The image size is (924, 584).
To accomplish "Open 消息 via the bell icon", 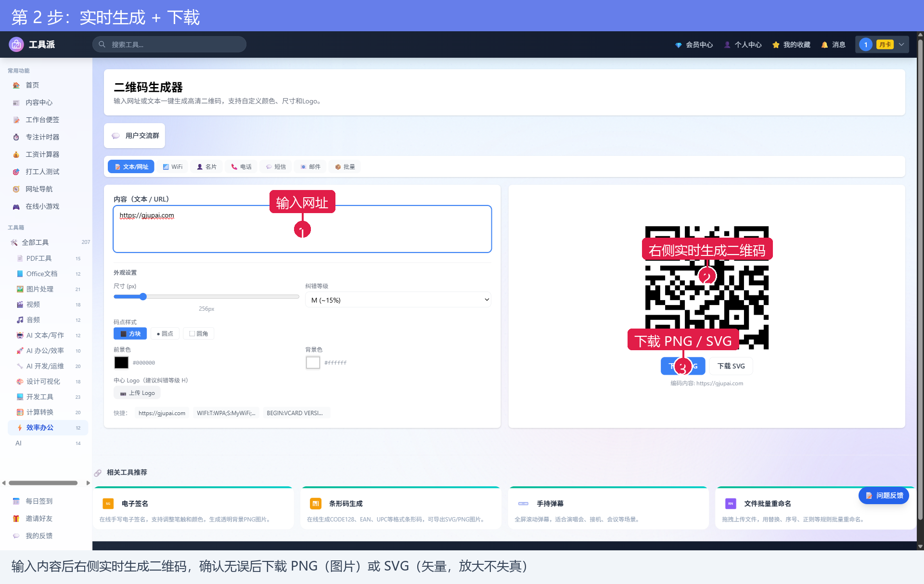I will (x=824, y=45).
